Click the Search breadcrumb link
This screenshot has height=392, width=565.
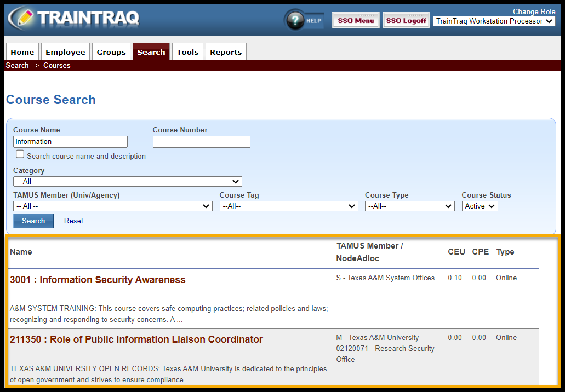(18, 66)
